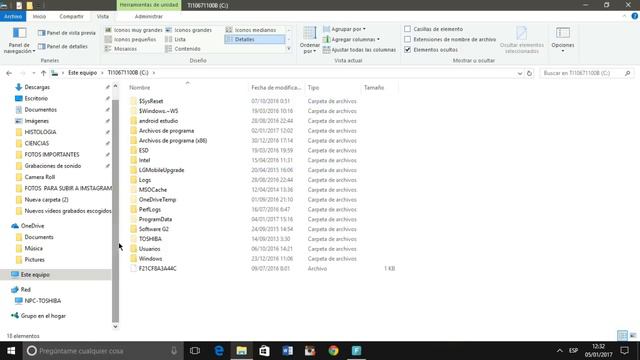Select NPC-TOSHIBA under Red

click(42, 301)
